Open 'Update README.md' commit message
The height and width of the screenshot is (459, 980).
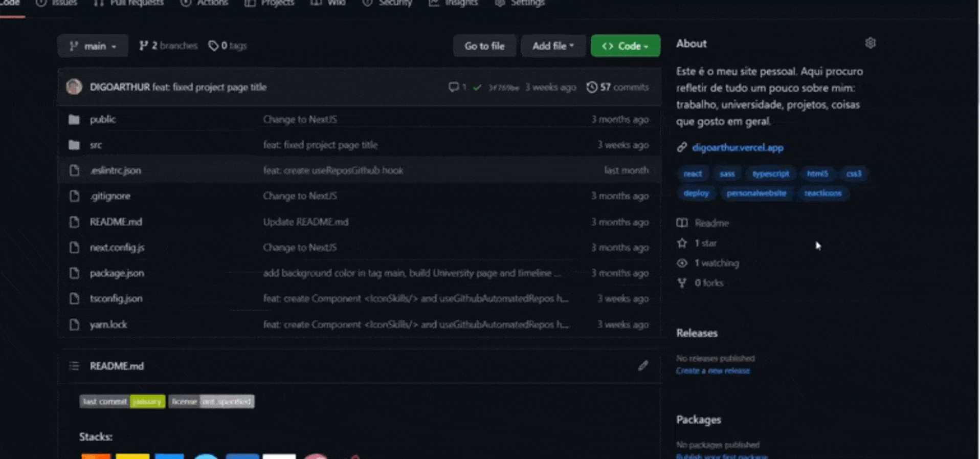pyautogui.click(x=306, y=222)
